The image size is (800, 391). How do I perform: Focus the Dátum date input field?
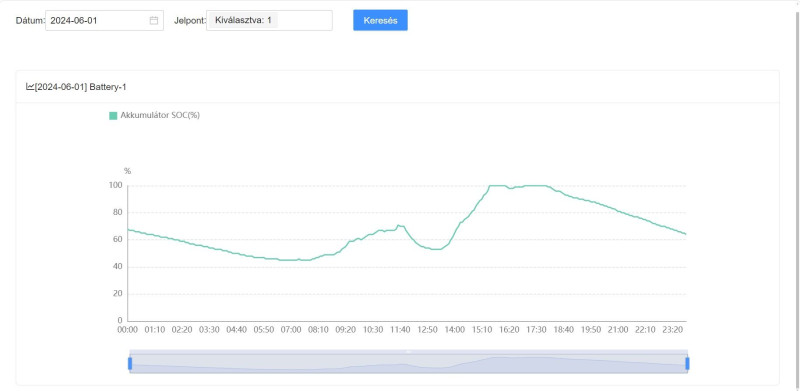click(104, 20)
